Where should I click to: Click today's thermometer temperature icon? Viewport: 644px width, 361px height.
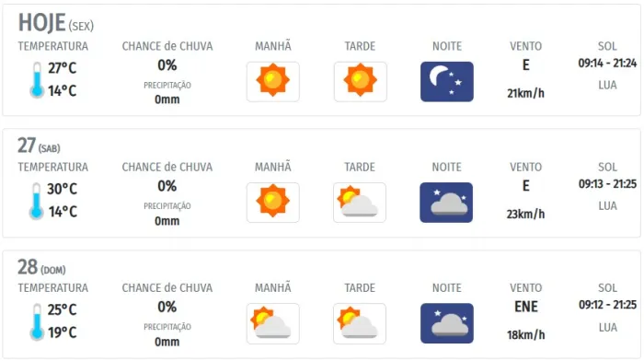(x=37, y=80)
